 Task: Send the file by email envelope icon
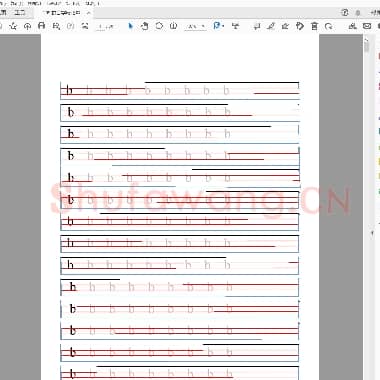[x=367, y=26]
